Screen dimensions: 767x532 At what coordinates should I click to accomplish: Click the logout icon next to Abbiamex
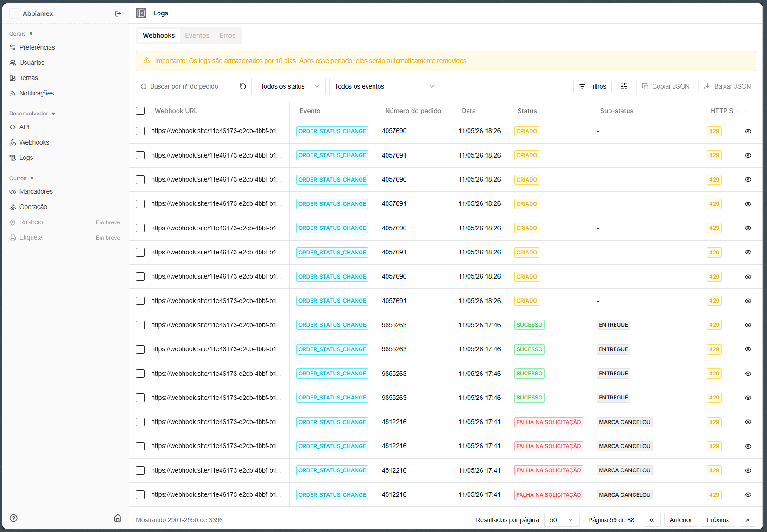coord(118,13)
